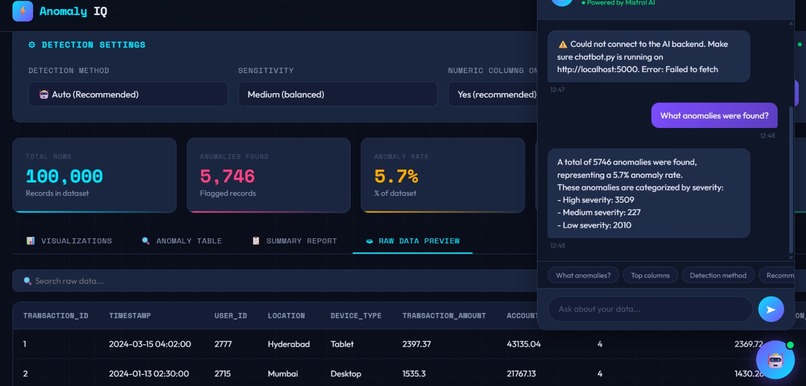
Task: Click the Detection Settings gear icon
Action: [32, 45]
